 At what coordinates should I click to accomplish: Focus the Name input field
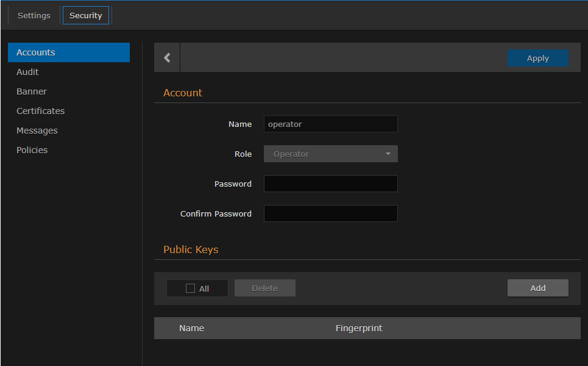click(330, 124)
